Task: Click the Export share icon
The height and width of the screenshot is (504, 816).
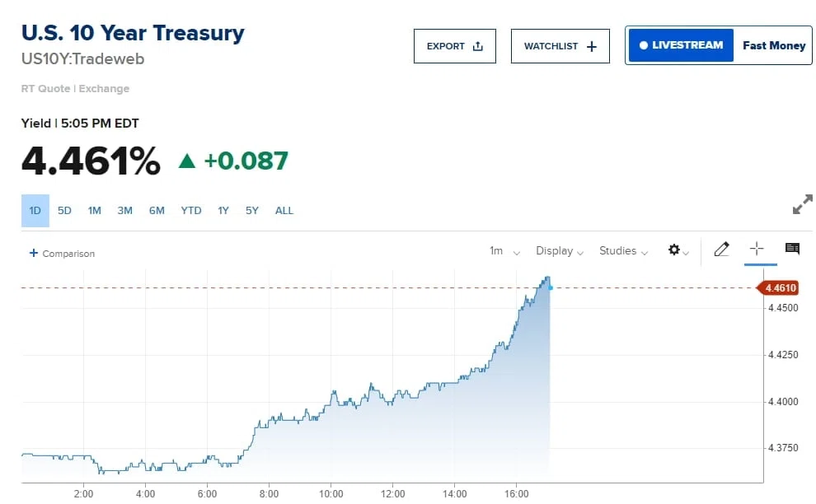Action: [x=478, y=46]
